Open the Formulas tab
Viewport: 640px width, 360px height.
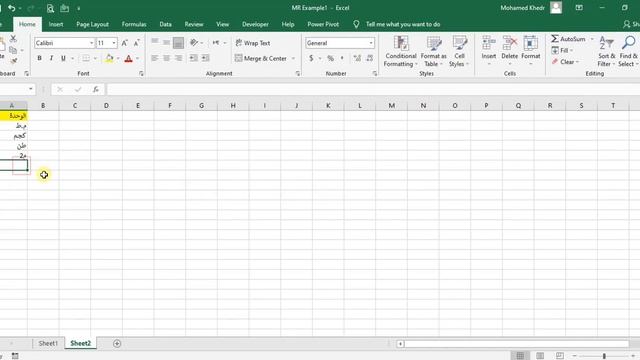click(x=134, y=24)
